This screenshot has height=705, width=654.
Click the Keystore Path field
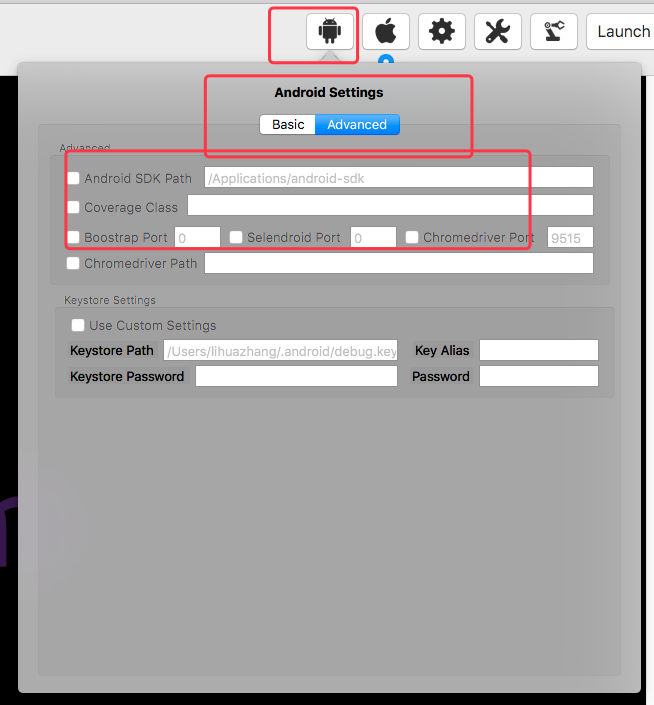pos(280,350)
